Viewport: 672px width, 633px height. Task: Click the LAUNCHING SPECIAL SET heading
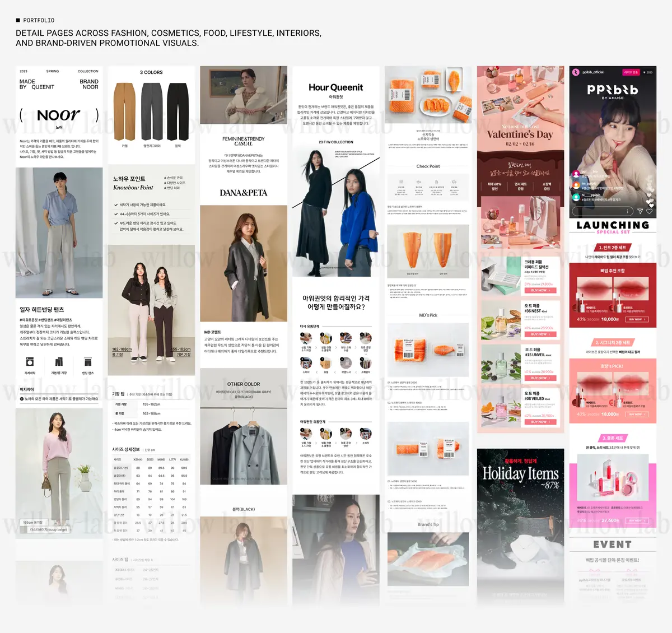pyautogui.click(x=613, y=226)
